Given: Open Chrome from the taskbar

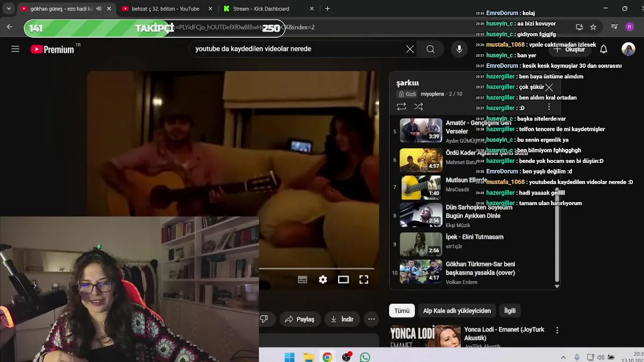Looking at the screenshot, I should [x=328, y=357].
